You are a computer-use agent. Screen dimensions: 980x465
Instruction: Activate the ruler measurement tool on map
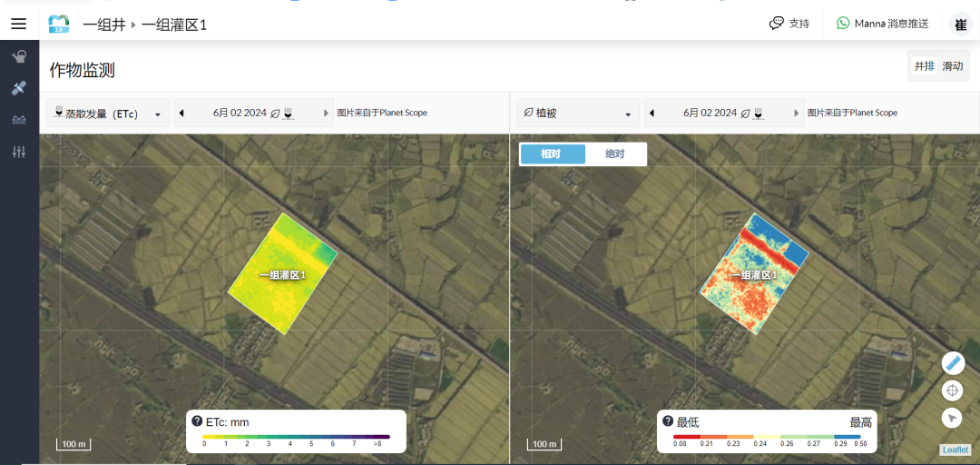point(952,363)
